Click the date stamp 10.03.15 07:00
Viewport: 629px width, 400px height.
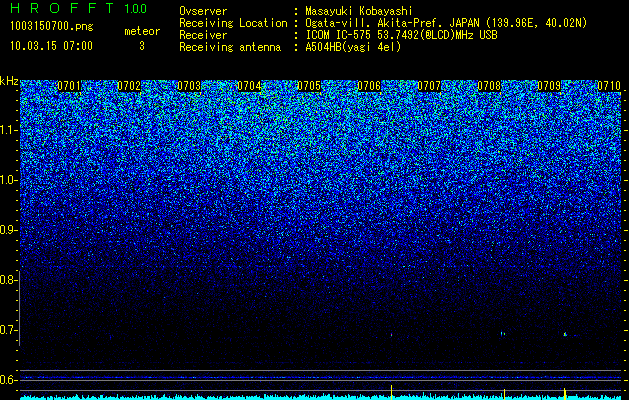tap(52, 45)
